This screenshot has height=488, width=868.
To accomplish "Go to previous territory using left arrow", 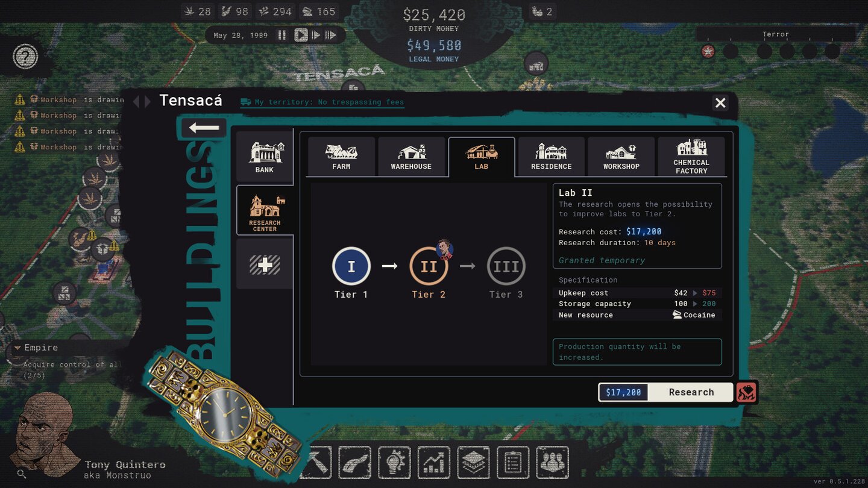I will point(136,101).
